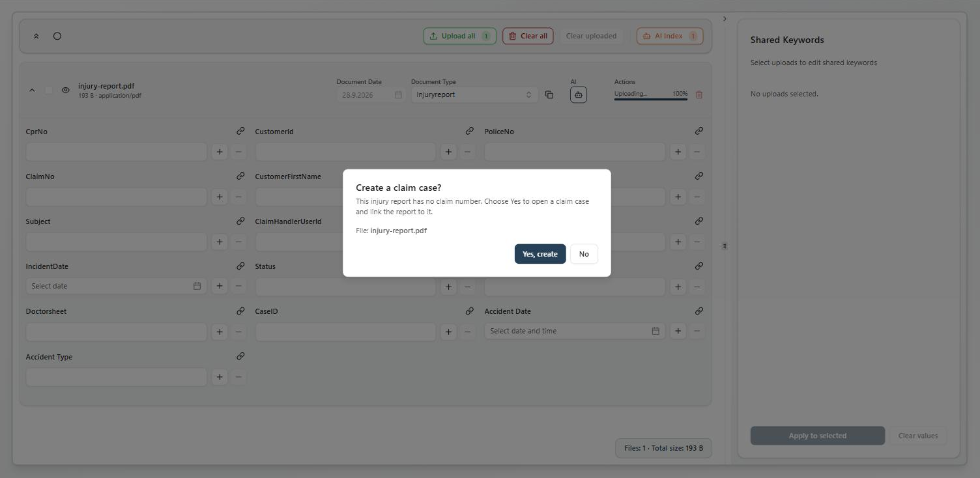Collapse the Shared Keywords side panel chevron
Viewport: 980px width, 478px height.
coord(725,19)
